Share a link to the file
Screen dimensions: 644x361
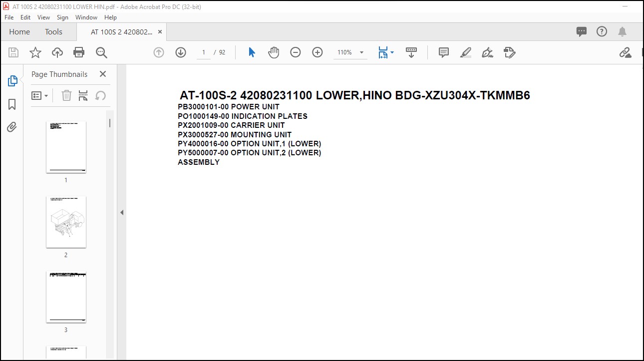(626, 52)
